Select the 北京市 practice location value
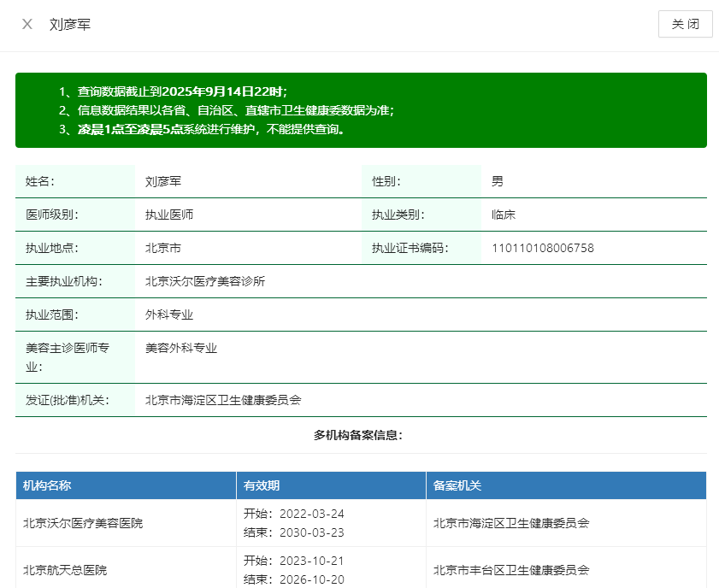 tap(163, 248)
